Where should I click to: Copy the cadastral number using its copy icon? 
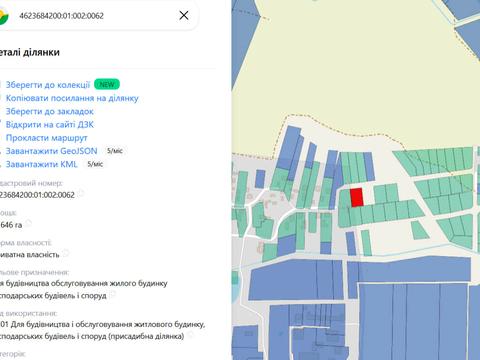coord(81,193)
